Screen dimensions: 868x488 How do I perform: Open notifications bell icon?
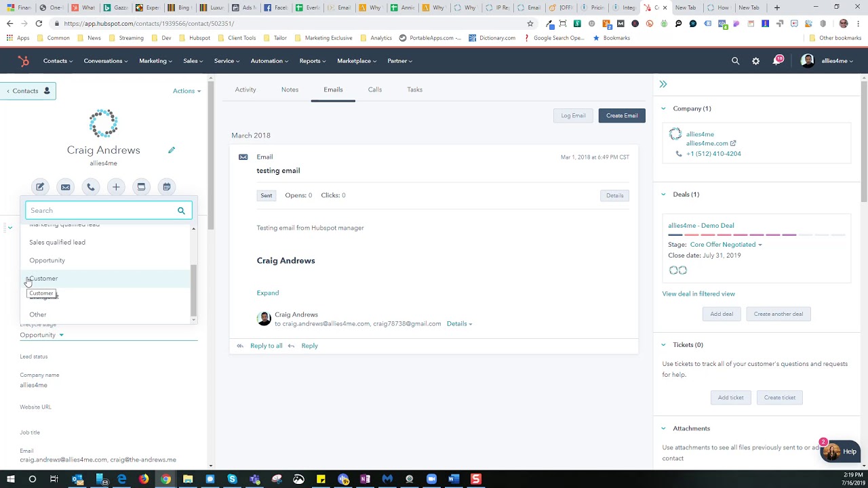pos(776,61)
